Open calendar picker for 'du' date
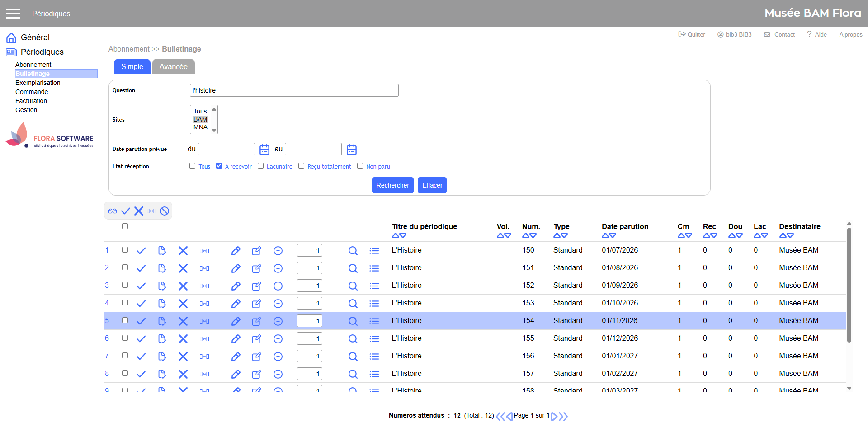The height and width of the screenshot is (427, 868). (x=264, y=150)
